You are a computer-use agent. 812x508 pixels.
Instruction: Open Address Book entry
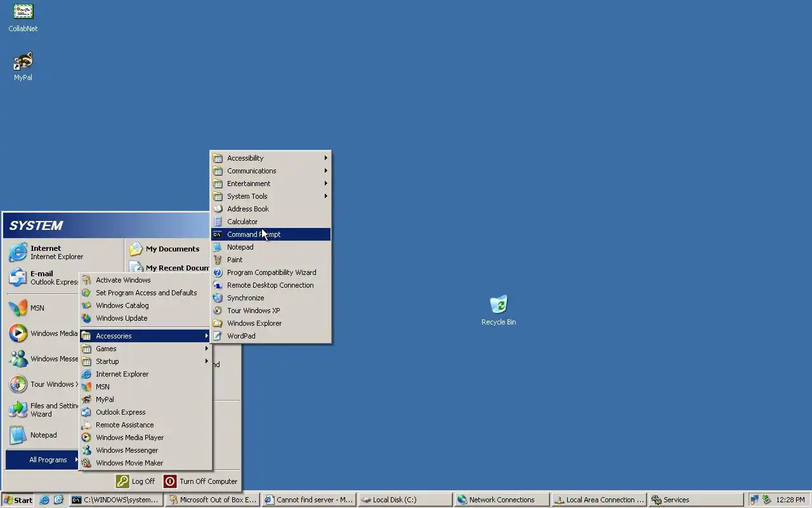[271, 209]
